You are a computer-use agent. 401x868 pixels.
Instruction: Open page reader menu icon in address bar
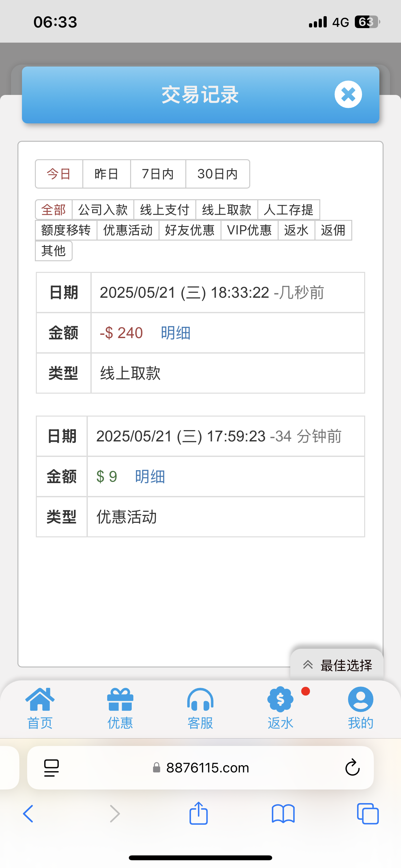[x=52, y=768]
